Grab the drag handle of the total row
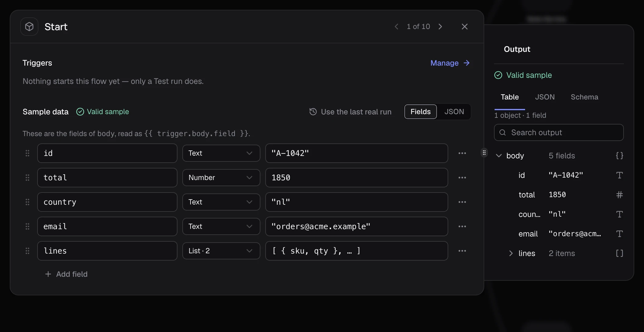The image size is (644, 332). point(27,178)
